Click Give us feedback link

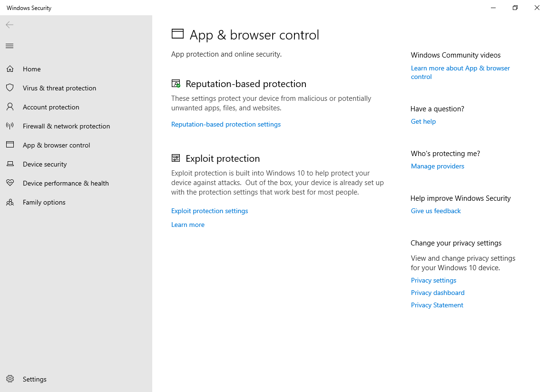pyautogui.click(x=436, y=211)
